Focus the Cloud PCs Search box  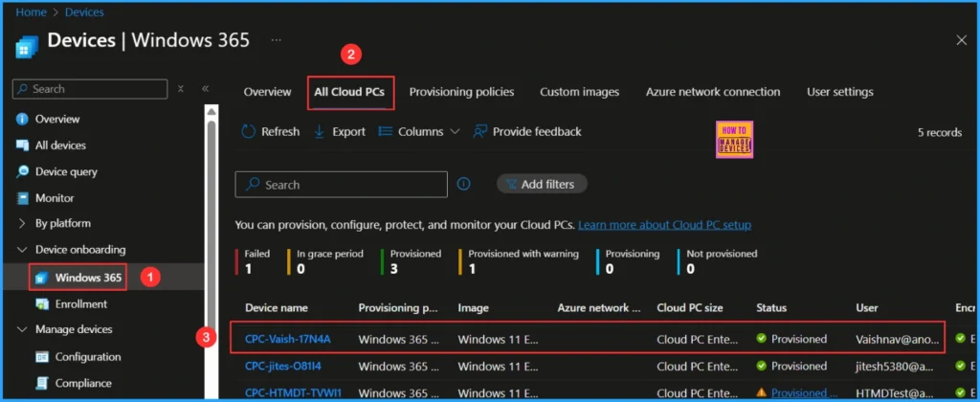(x=342, y=185)
